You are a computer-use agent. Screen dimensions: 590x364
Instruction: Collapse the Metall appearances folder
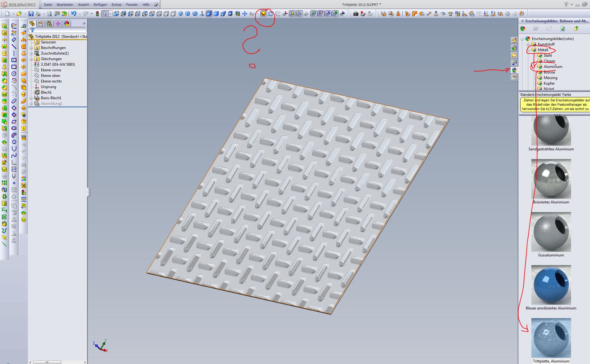click(528, 50)
